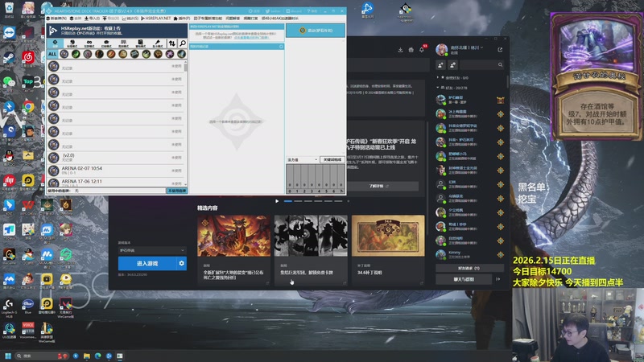Screen dimensions: 644x362
Task: Open File Explorer from the taskbar
Action: coord(87,356)
